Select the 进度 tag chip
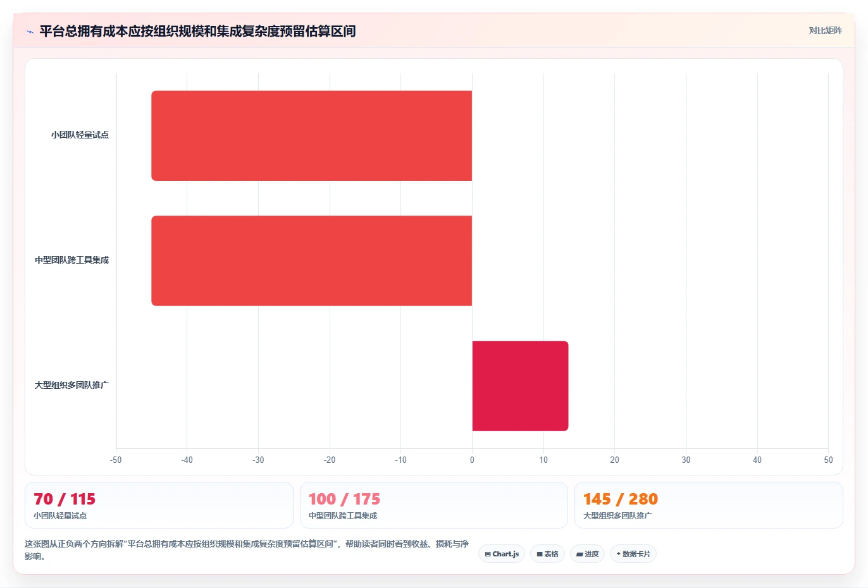Image resolution: width=868 pixels, height=588 pixels. point(587,554)
